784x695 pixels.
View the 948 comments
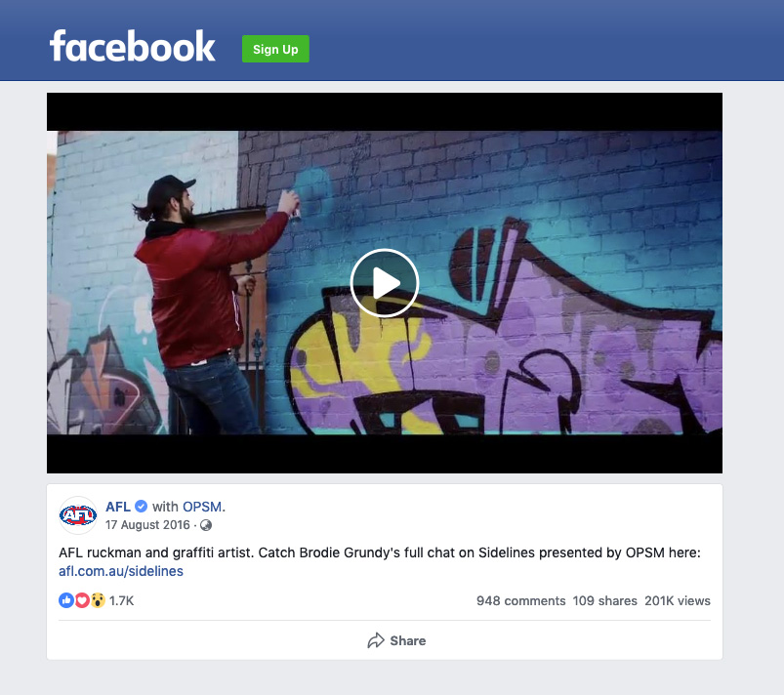tap(521, 600)
